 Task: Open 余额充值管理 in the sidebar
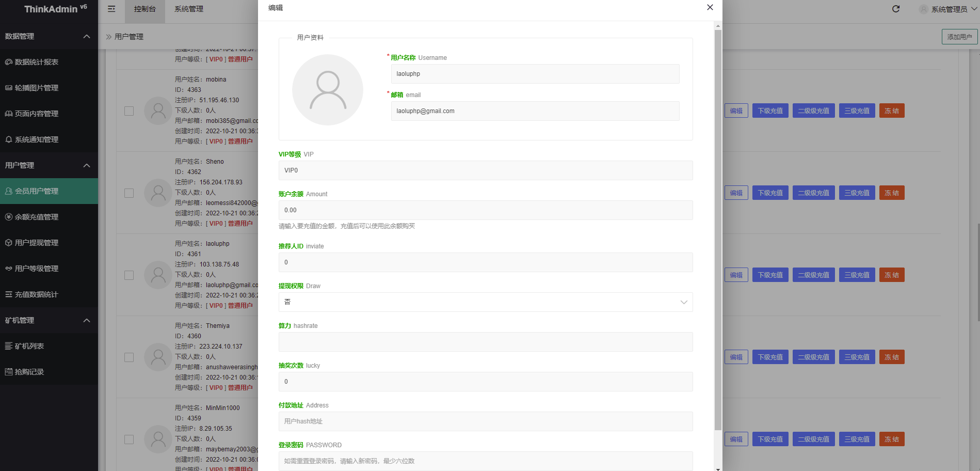36,217
